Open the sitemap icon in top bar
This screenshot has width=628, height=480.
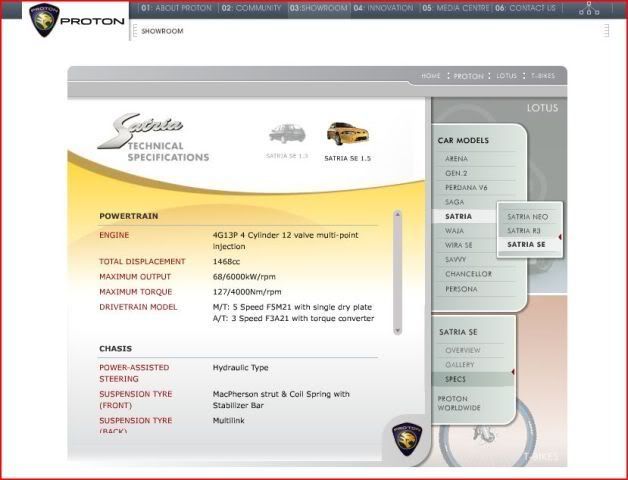[589, 9]
